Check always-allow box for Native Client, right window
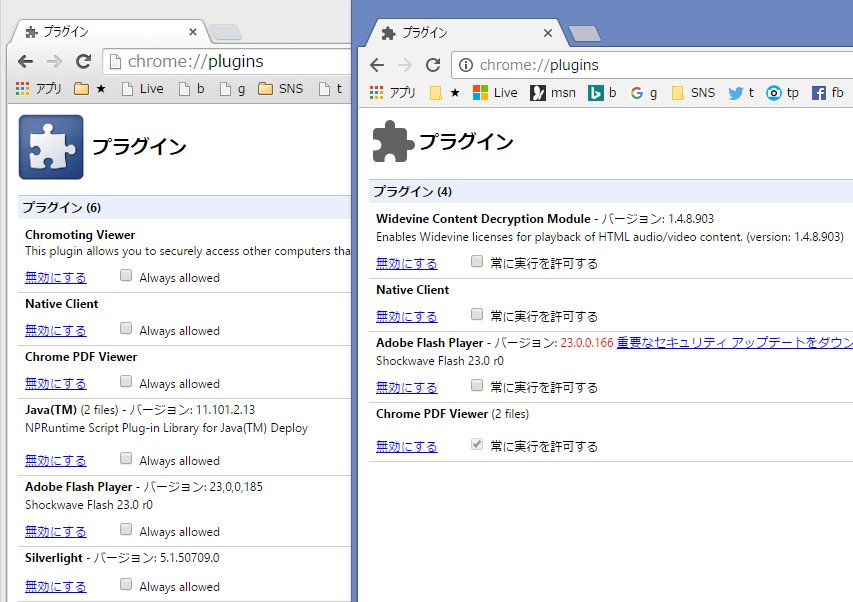Screen dimensions: 853x602 (477, 314)
